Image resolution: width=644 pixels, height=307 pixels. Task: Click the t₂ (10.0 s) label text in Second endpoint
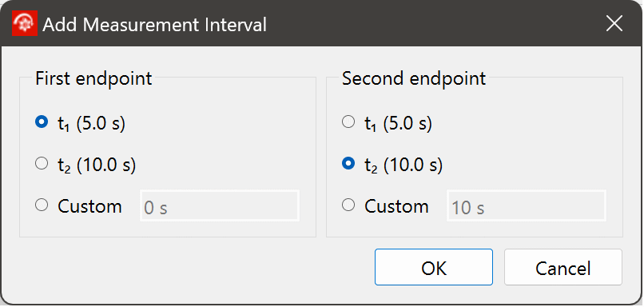[403, 165]
